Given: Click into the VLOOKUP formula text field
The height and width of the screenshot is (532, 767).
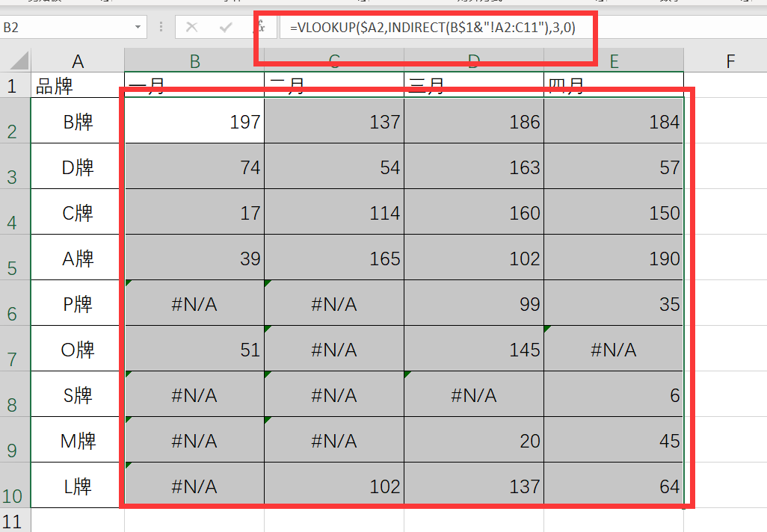Looking at the screenshot, I should pos(523,27).
